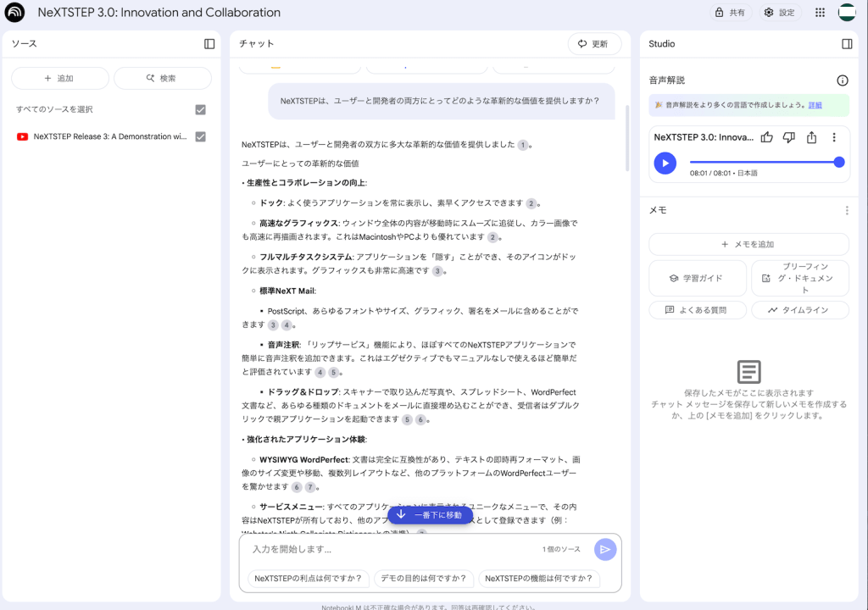Click citation 2 in the ドック line
This screenshot has width=868, height=610.
531,203
